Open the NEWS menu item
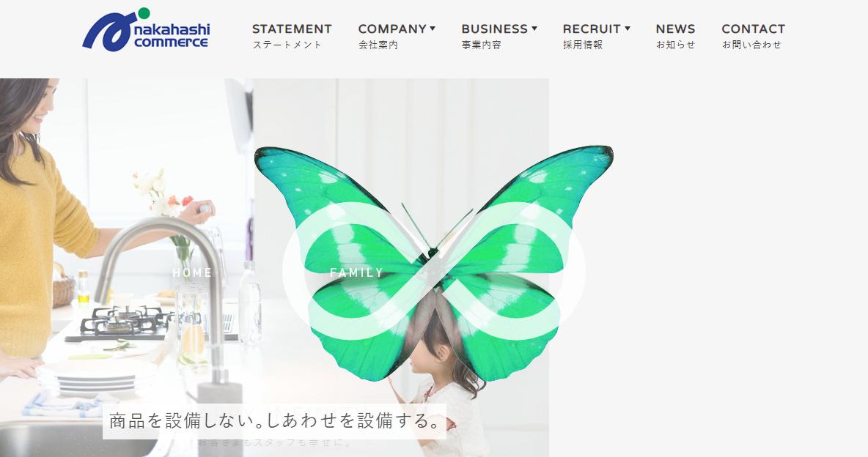The image size is (868, 457). (x=675, y=29)
